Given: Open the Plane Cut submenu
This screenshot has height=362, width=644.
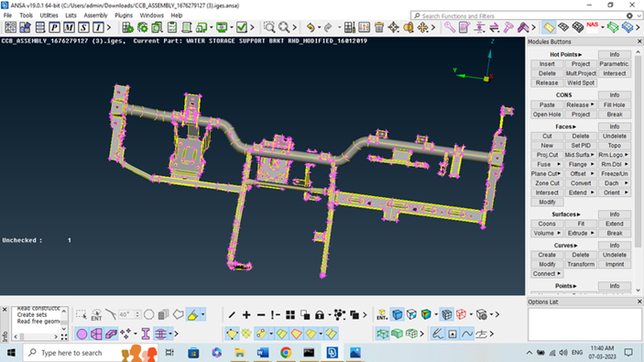Looking at the screenshot, I should [547, 174].
